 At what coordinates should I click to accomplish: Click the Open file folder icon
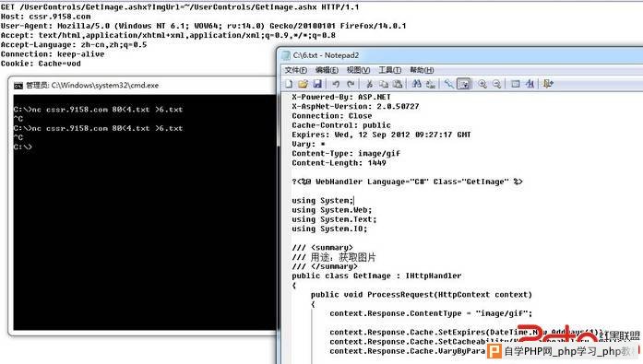(303, 84)
